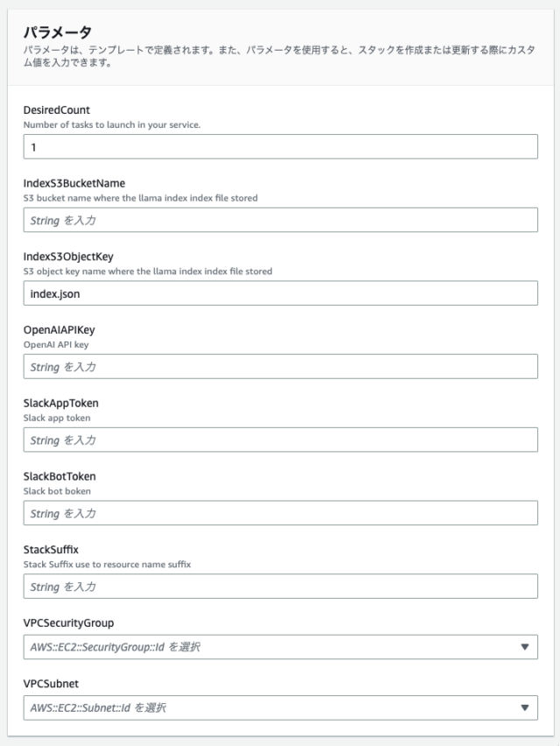The width and height of the screenshot is (560, 746).
Task: Click the 'Slack bot boken' description text
Action: coord(57,491)
